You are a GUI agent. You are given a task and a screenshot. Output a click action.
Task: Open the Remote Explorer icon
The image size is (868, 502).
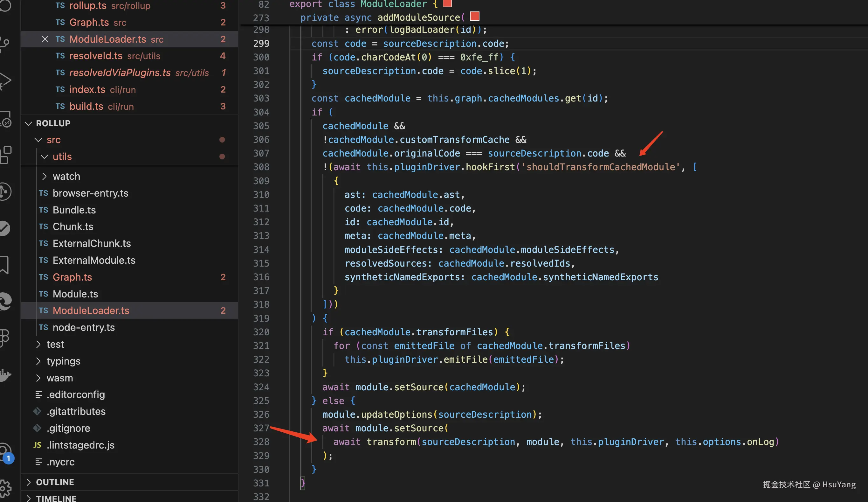click(x=5, y=119)
